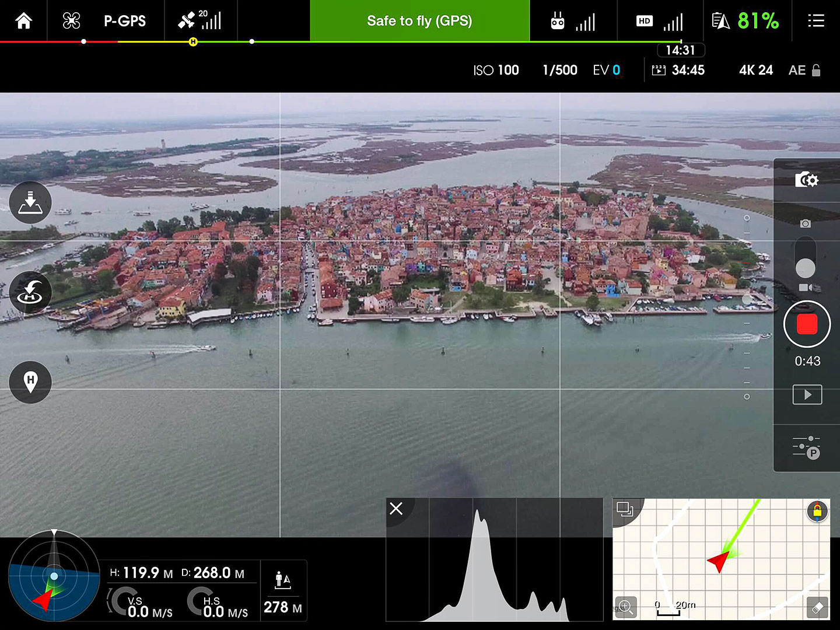Tap battery timeline H marker
840x630 pixels.
[193, 42]
